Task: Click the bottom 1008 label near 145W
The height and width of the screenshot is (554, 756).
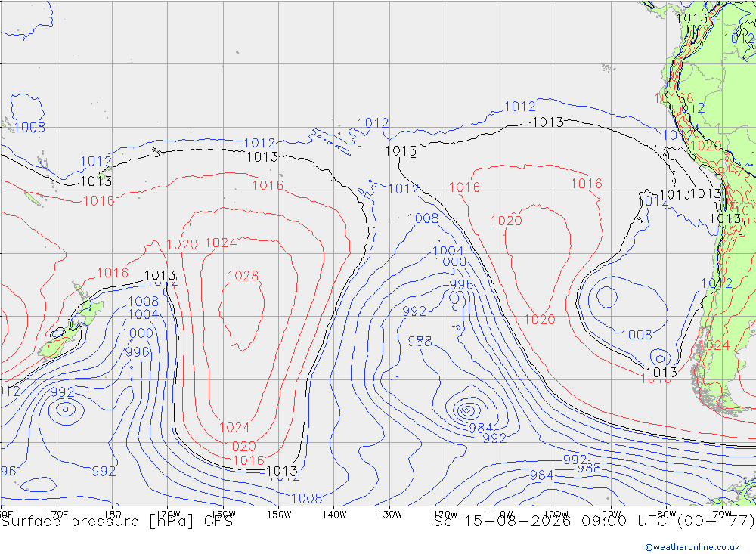Action: [x=307, y=498]
